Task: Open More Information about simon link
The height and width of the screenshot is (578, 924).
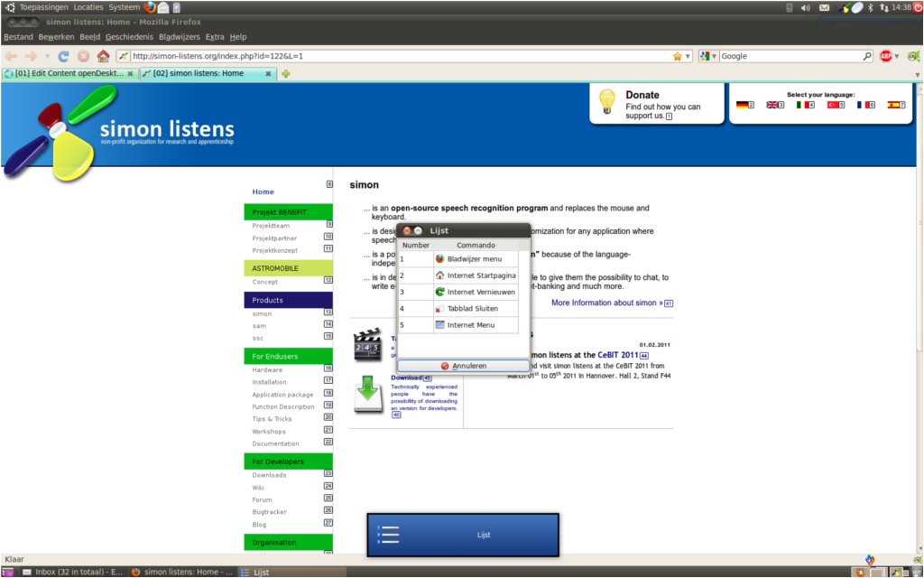Action: [x=607, y=303]
